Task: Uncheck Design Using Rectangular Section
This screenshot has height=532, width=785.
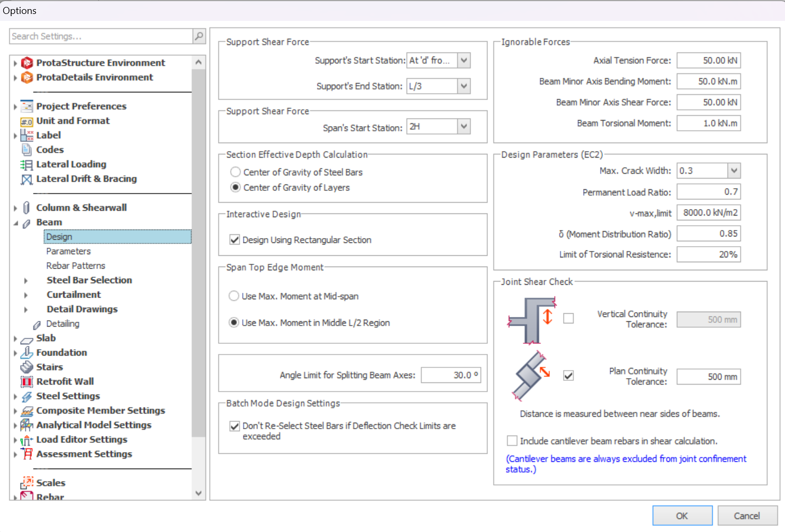Action: (x=235, y=240)
